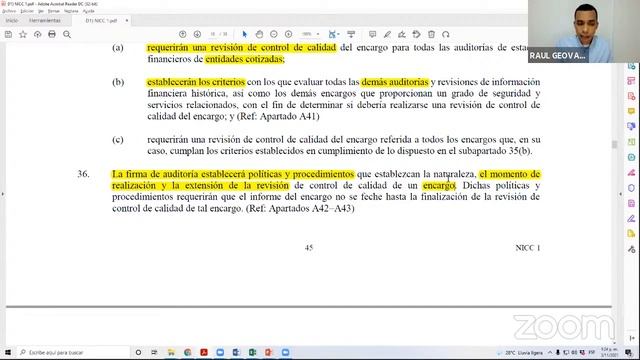Open the Archivo menu

pyautogui.click(x=9, y=11)
